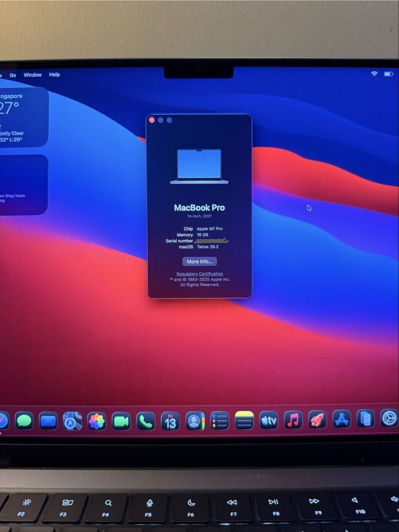Image resolution: width=399 pixels, height=532 pixels.
Task: Open iPhone Mirroring from the Dock
Action: 366,419
